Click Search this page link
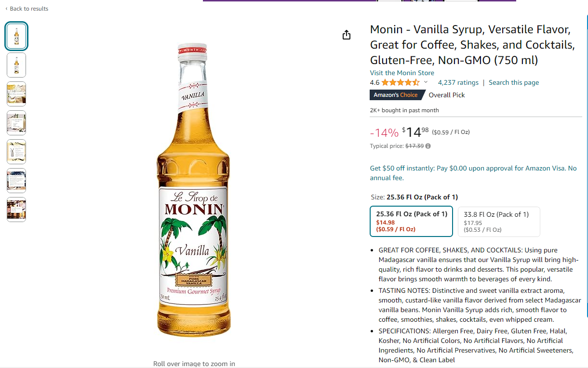The image size is (588, 368). pos(514,82)
